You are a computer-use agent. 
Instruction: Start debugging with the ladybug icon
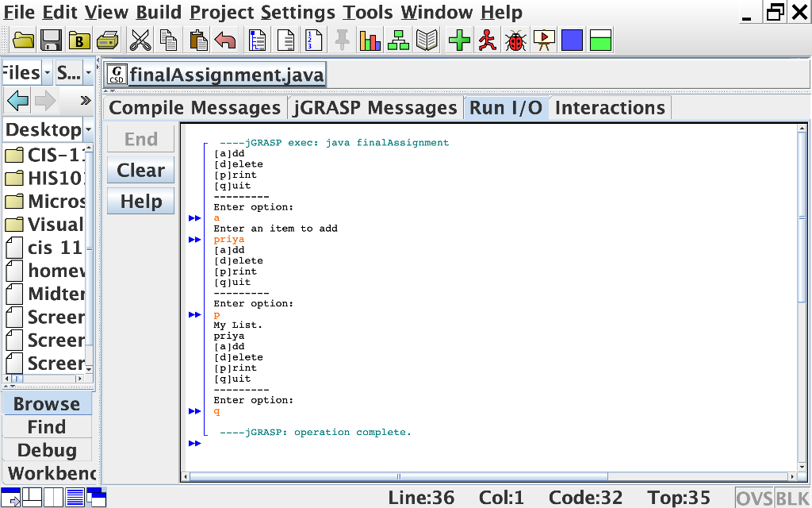tap(515, 40)
